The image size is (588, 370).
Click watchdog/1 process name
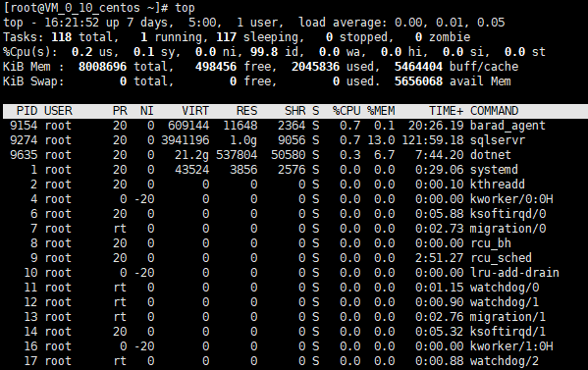[505, 302]
